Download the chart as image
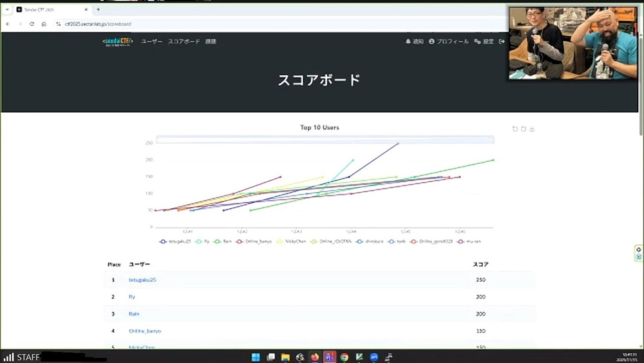The height and width of the screenshot is (363, 644). click(532, 129)
